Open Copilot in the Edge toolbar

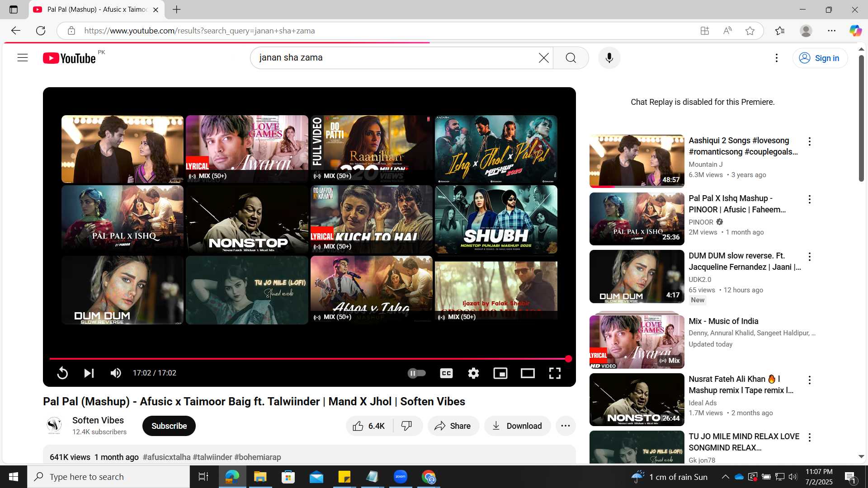click(x=855, y=31)
